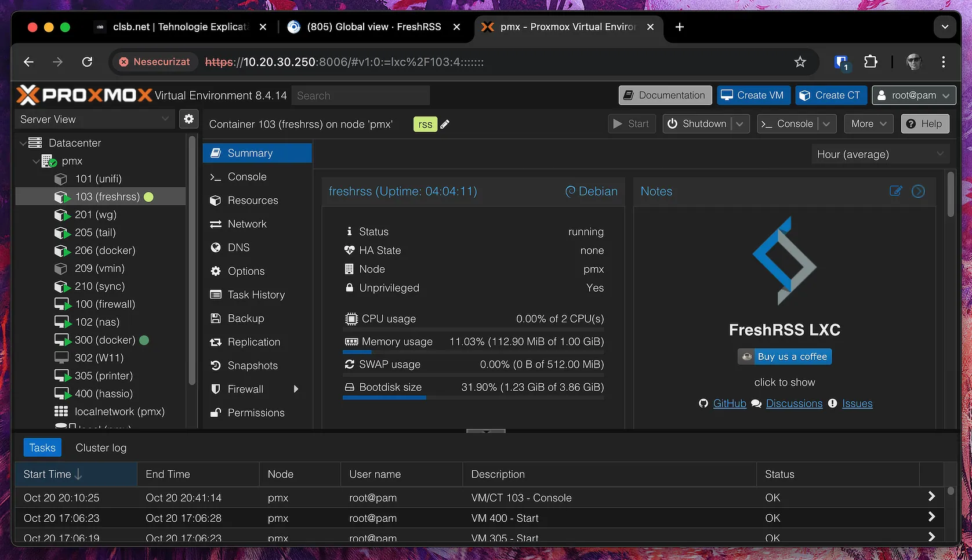Open the Snapshots section
The image size is (972, 560).
click(252, 366)
